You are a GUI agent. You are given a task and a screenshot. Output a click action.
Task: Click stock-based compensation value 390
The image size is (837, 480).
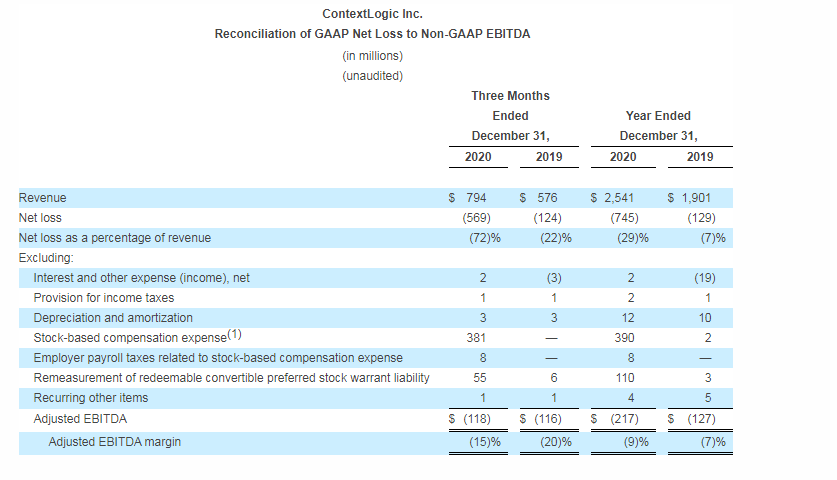[x=624, y=338]
